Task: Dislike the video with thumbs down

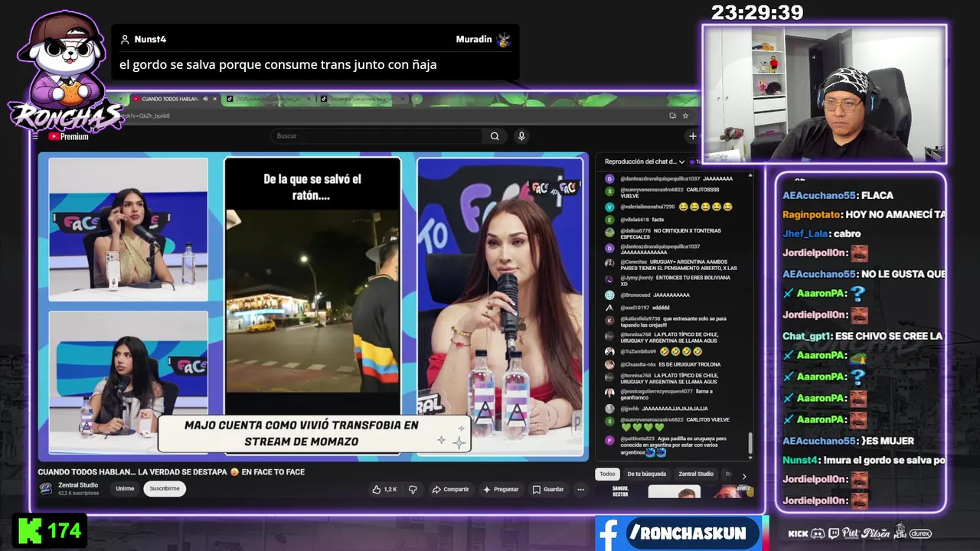Action: [413, 489]
